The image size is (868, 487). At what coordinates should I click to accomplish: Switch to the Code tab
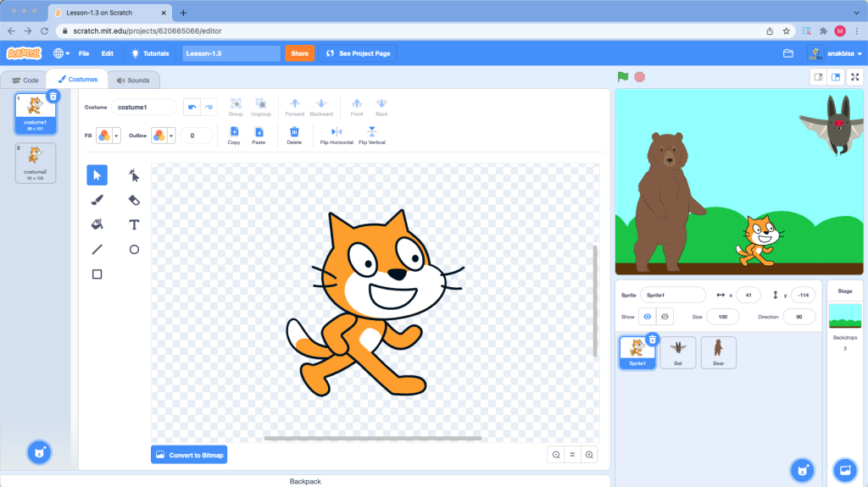25,80
